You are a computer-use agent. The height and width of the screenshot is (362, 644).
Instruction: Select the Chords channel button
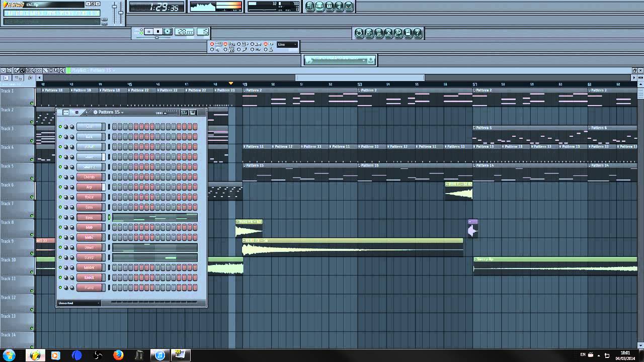pyautogui.click(x=89, y=177)
